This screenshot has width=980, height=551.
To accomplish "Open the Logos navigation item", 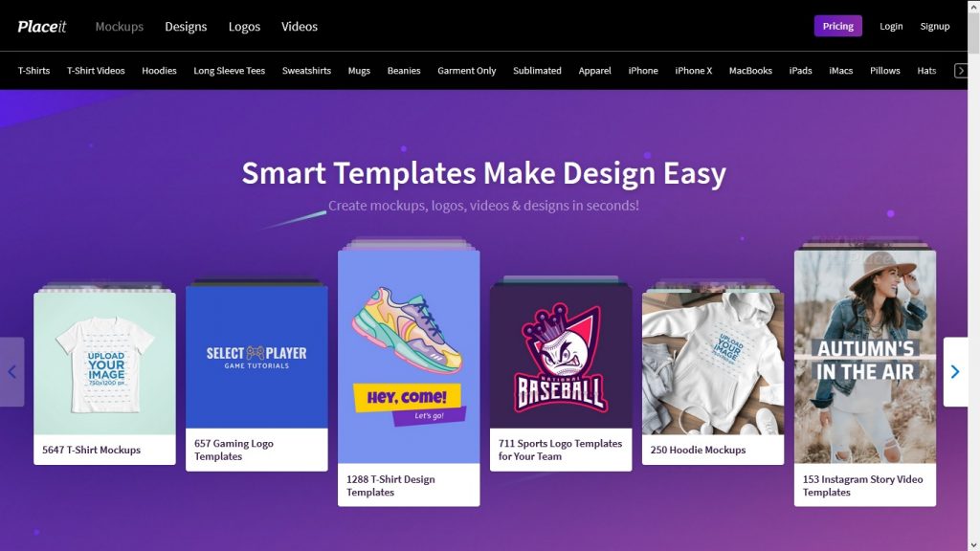I will (244, 27).
